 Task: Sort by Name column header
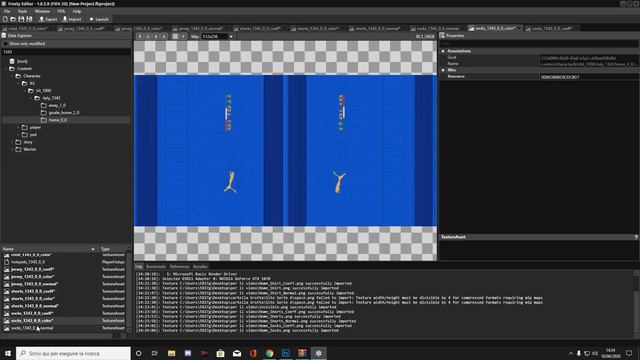coord(49,249)
